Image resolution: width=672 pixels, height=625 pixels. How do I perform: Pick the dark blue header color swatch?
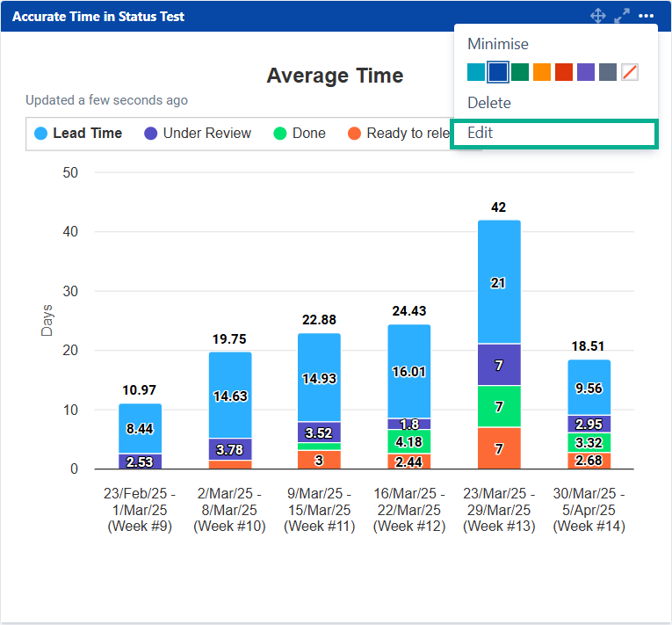(498, 72)
